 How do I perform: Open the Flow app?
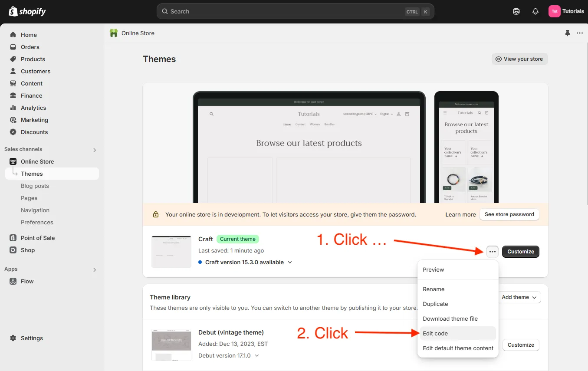[26, 281]
